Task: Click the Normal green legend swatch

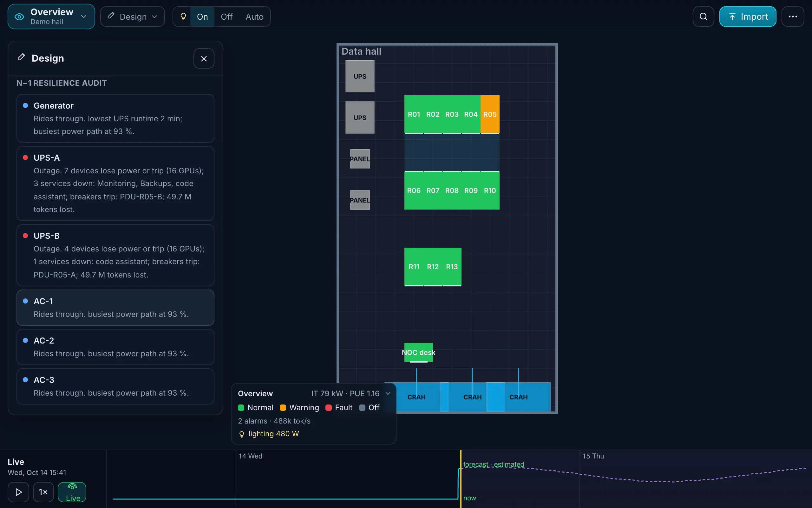Action: [241, 408]
